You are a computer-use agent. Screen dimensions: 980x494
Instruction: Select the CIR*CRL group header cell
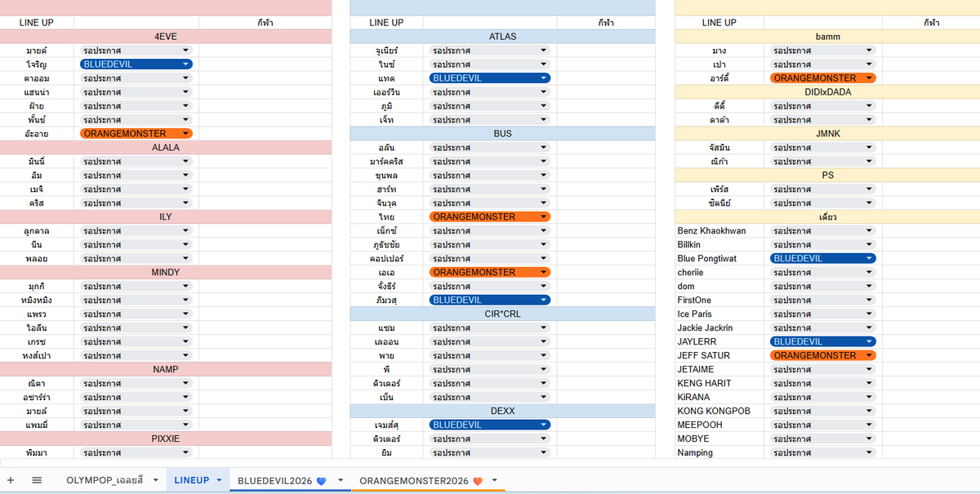pyautogui.click(x=502, y=314)
